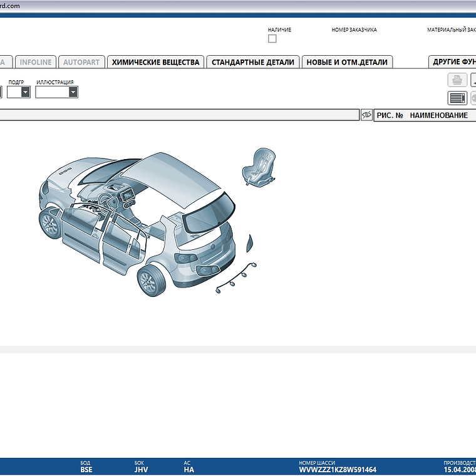Select the Новые и отм.детали tab
The width and height of the screenshot is (476, 476).
pos(347,62)
